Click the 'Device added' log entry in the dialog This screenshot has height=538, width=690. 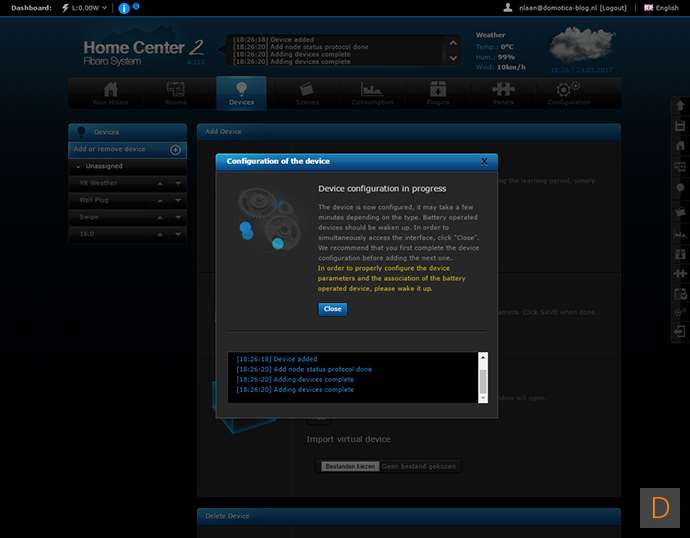point(277,359)
